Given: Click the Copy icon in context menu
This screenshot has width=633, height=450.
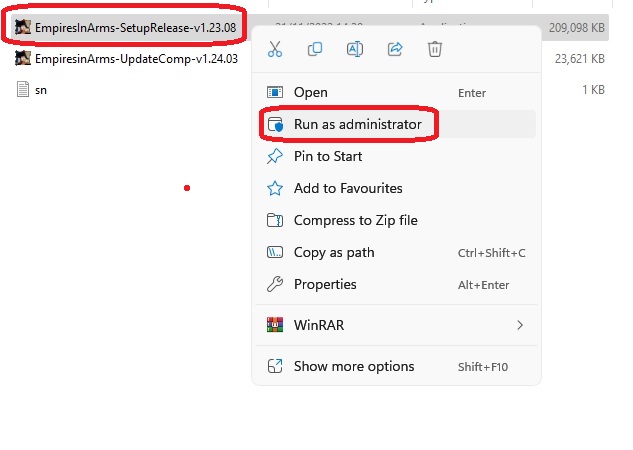Looking at the screenshot, I should pyautogui.click(x=315, y=49).
